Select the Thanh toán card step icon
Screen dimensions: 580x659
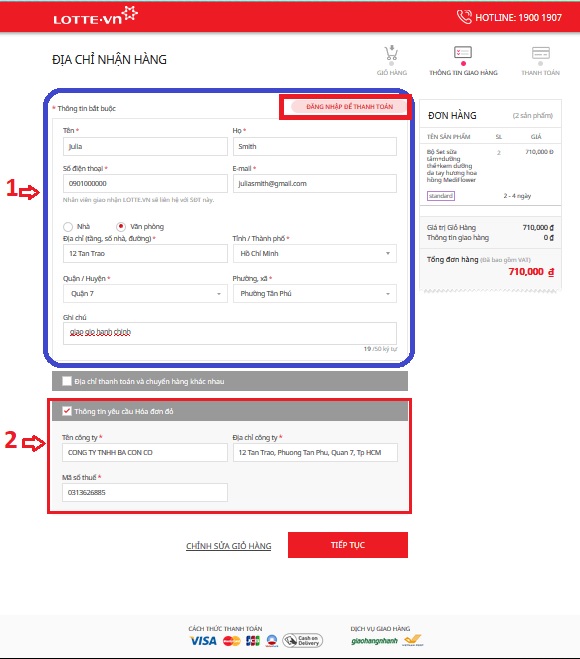(540, 53)
